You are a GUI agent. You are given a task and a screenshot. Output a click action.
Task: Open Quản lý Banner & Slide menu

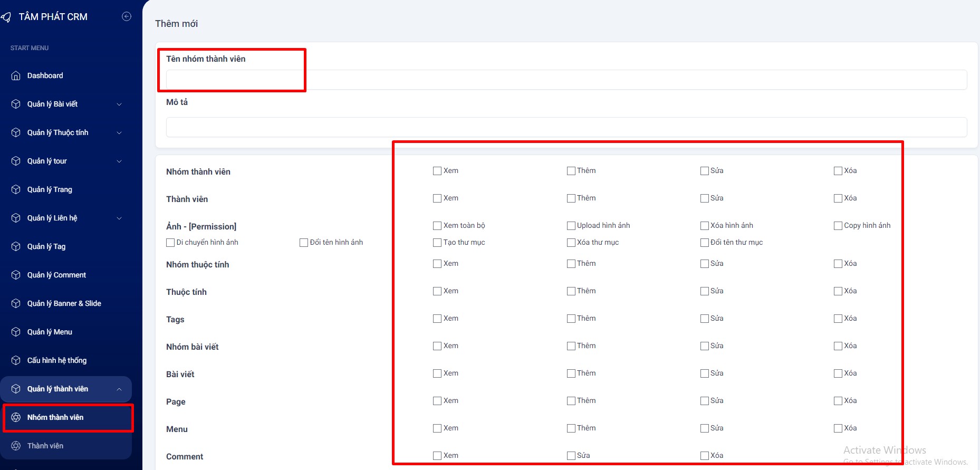point(64,303)
